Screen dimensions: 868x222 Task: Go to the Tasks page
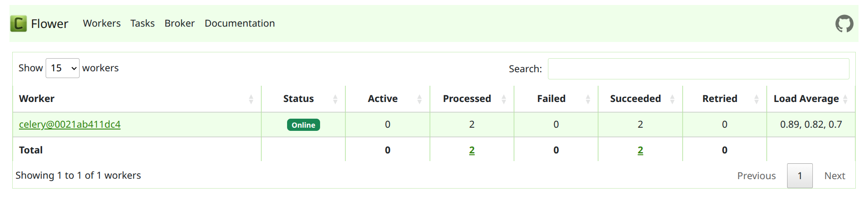tap(142, 23)
